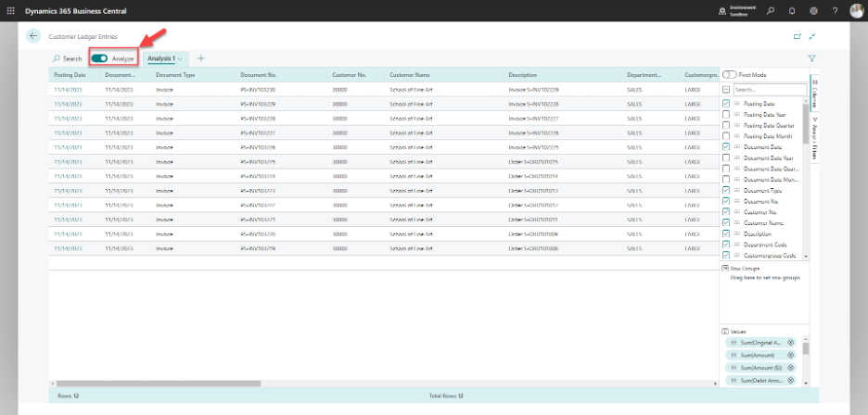Screen dimensions: 868x415
Task: Click the Values list vertical scrollbar
Action: 805,348
